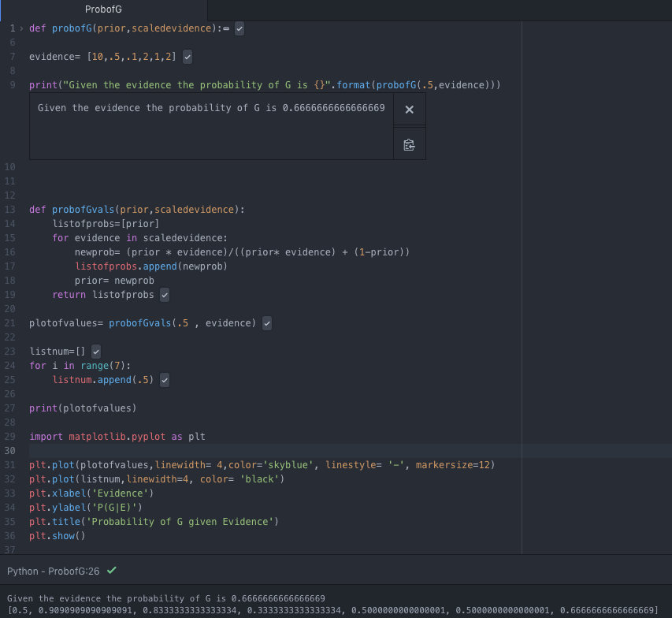Click the first console line ending 0.6666666666666669
672x618 pixels.
coord(166,599)
